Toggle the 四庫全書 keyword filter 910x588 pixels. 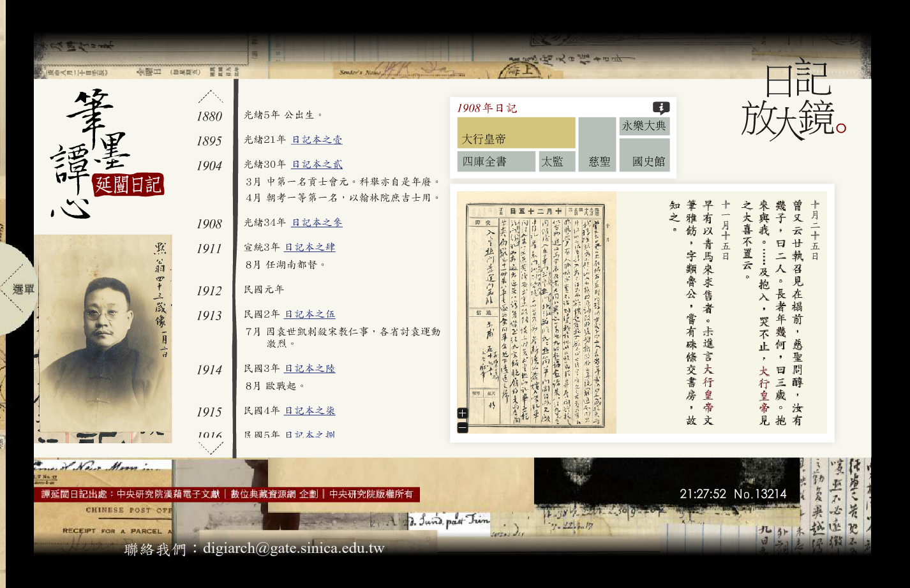[496, 161]
